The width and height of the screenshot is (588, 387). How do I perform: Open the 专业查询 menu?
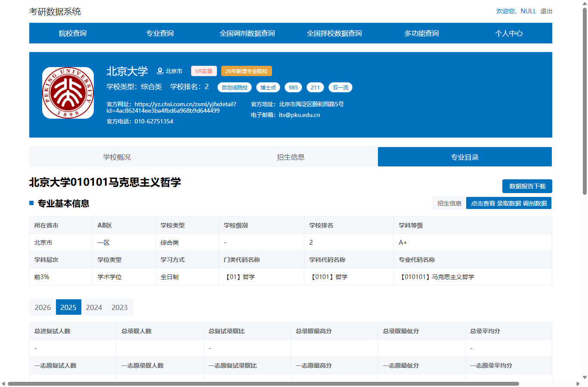(160, 33)
